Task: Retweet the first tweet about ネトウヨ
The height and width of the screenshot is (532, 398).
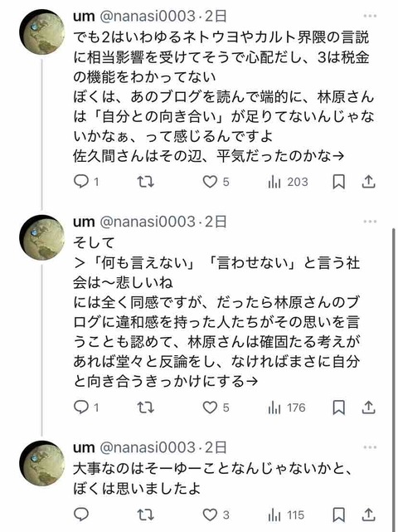Action: (146, 182)
